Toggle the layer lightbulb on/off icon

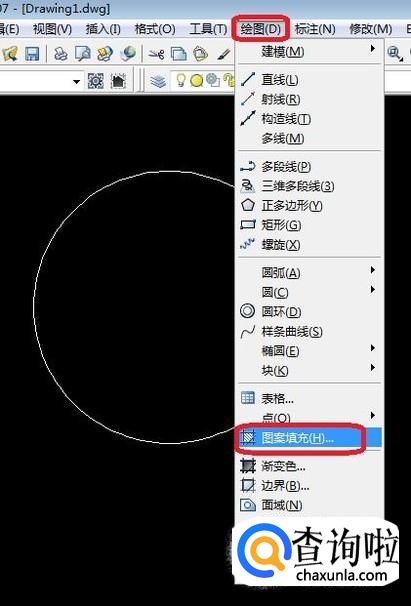point(181,80)
